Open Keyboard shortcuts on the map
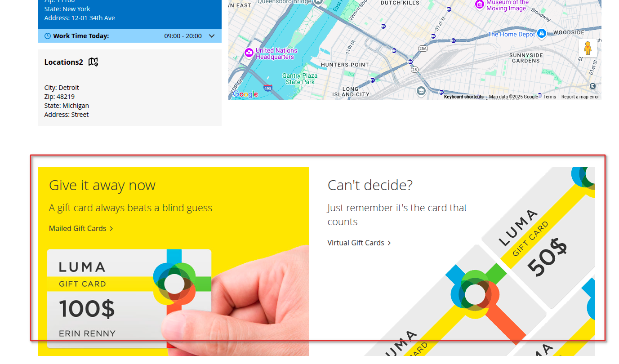The height and width of the screenshot is (364, 619). pos(463,97)
